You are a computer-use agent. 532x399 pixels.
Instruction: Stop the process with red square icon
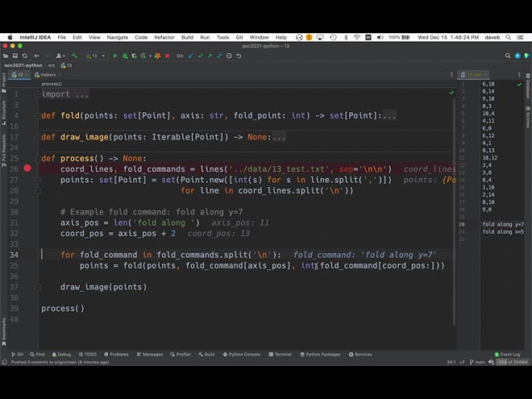167,56
